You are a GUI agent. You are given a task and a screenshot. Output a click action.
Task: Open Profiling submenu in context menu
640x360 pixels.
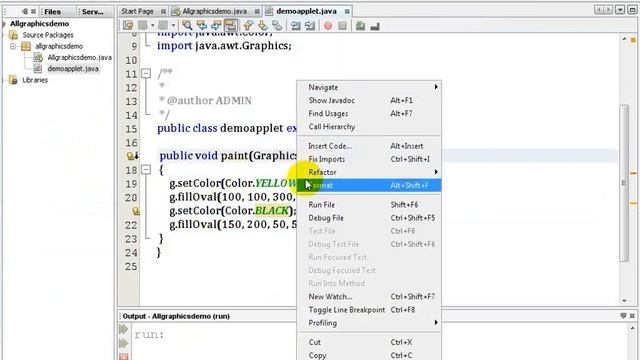click(369, 322)
